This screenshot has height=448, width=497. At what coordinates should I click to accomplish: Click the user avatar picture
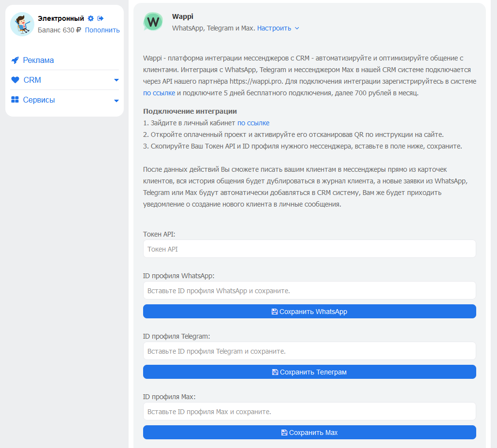pyautogui.click(x=22, y=24)
